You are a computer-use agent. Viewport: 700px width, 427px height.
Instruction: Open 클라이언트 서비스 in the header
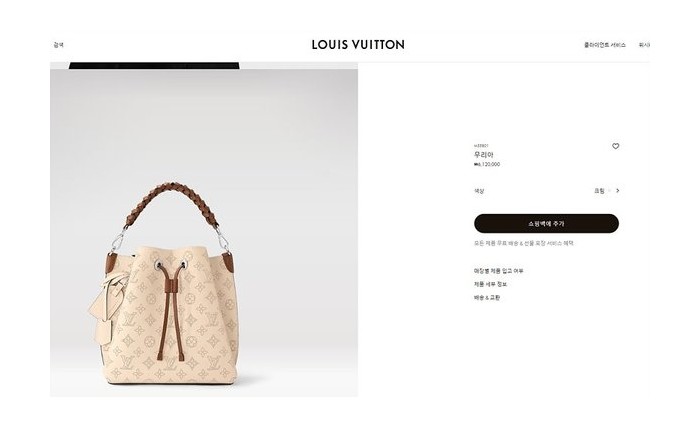pyautogui.click(x=605, y=45)
